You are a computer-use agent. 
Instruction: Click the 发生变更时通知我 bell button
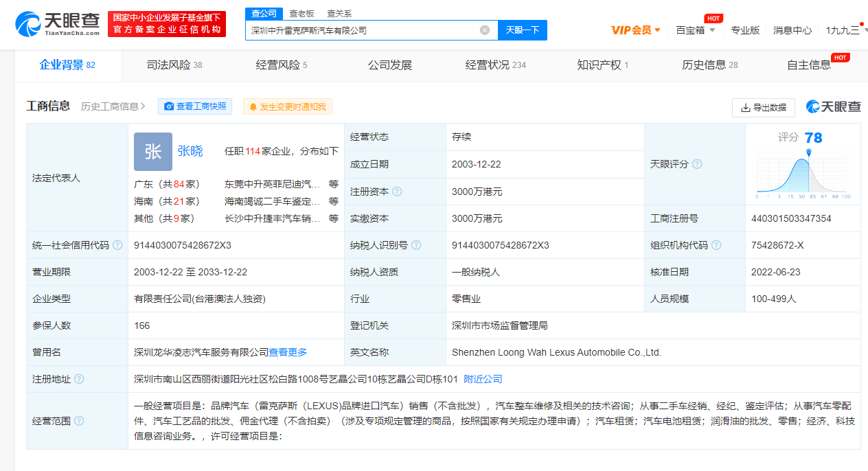[x=288, y=106]
